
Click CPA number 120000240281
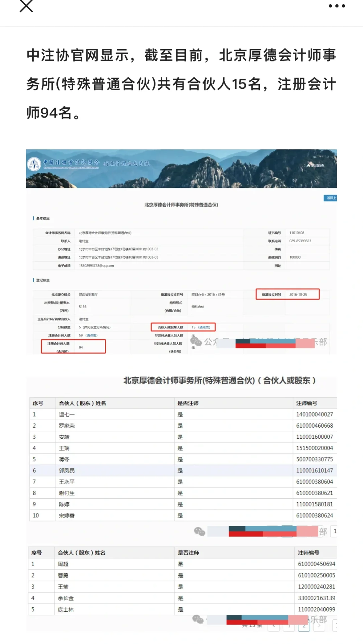click(x=316, y=586)
